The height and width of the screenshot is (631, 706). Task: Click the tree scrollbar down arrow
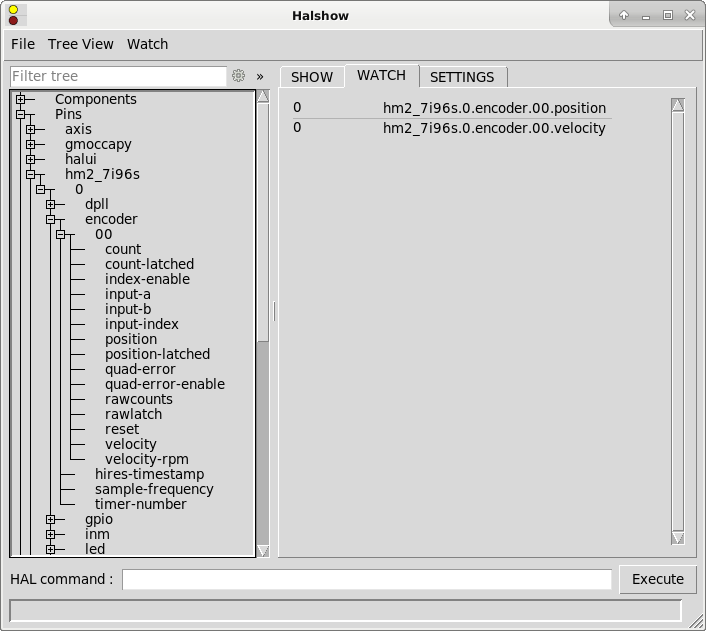[263, 550]
